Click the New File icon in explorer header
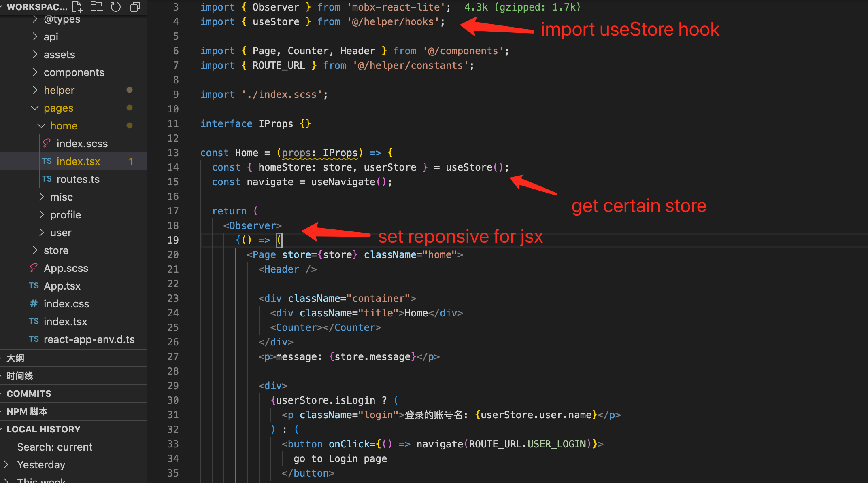This screenshot has height=483, width=868. pos(77,6)
